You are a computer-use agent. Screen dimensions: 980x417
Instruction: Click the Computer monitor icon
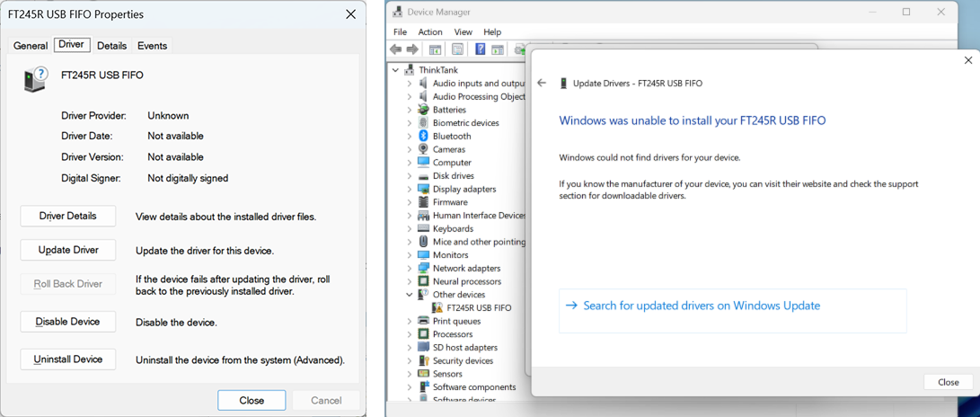(x=423, y=163)
